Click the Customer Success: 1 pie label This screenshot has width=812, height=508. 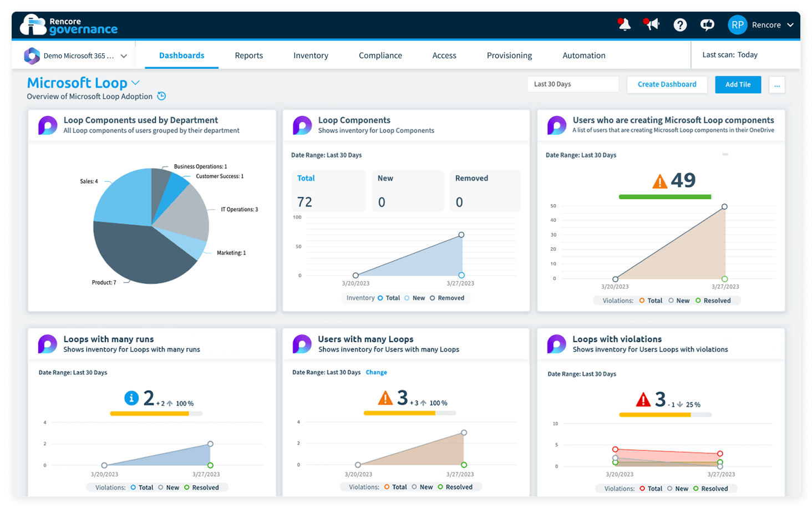pos(220,176)
